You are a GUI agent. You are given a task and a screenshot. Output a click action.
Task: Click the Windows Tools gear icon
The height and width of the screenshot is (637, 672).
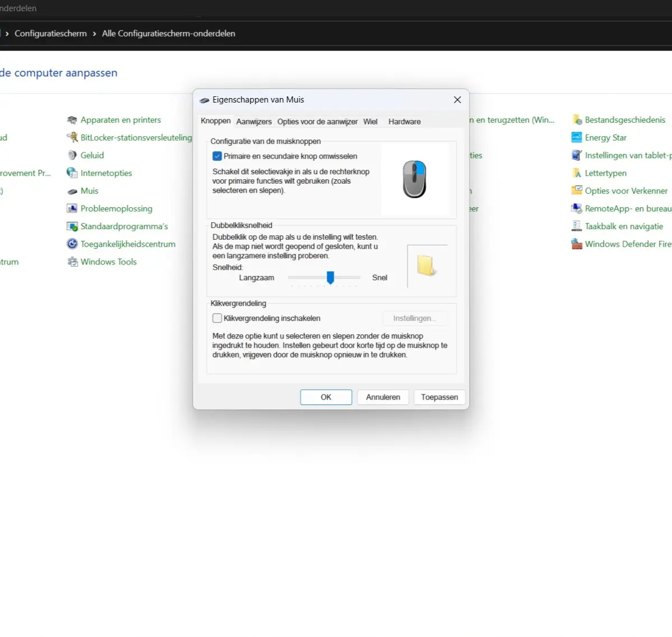72,262
